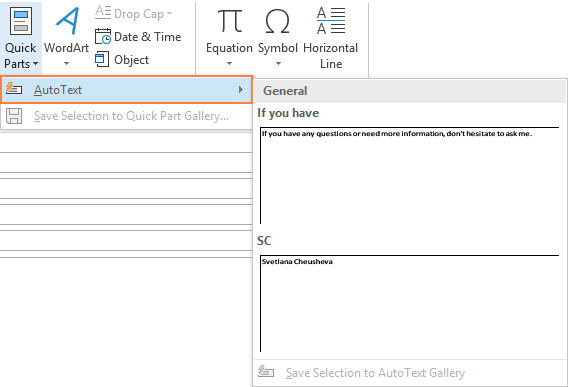Image resolution: width=568 pixels, height=387 pixels.
Task: Expand the WordArt dropdown arrow
Action: [x=66, y=64]
